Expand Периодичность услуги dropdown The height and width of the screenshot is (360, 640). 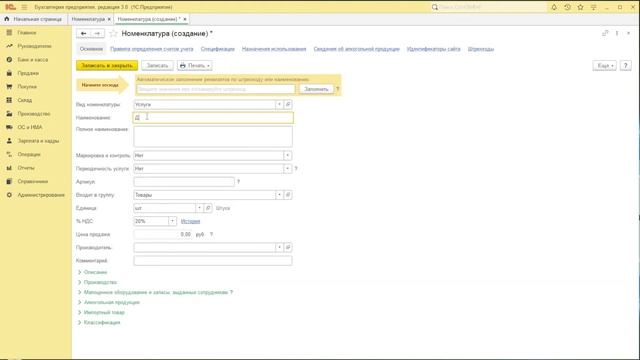[x=287, y=169]
